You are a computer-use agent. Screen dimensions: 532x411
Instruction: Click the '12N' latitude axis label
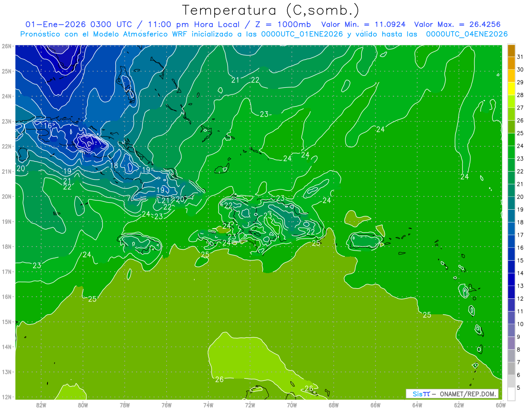(x=6, y=397)
